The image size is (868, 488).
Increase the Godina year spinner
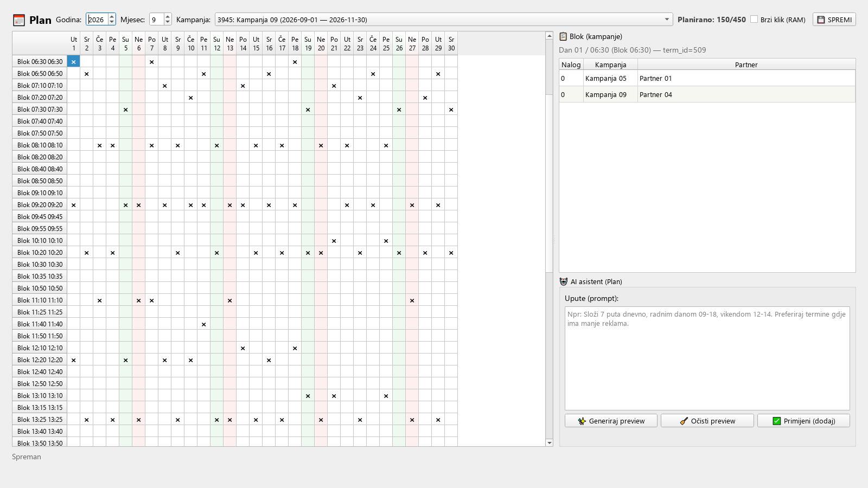(112, 16)
